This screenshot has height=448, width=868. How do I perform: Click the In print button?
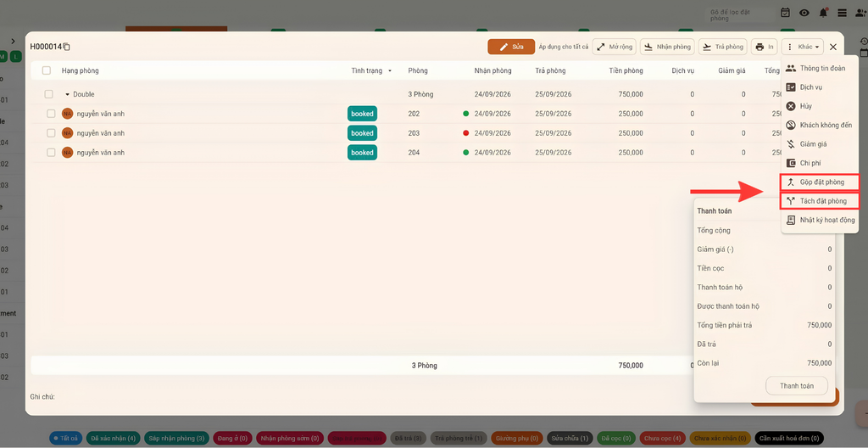(765, 47)
